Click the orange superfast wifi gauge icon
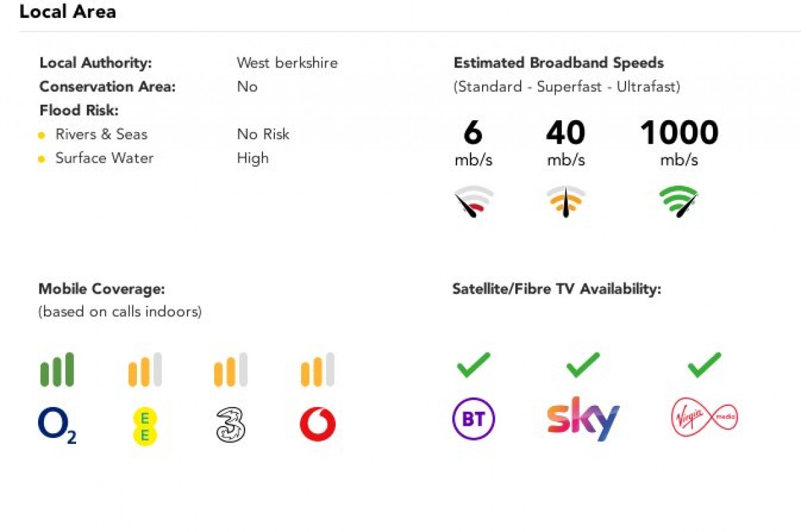Image resolution: width=801 pixels, height=532 pixels. pos(566,202)
